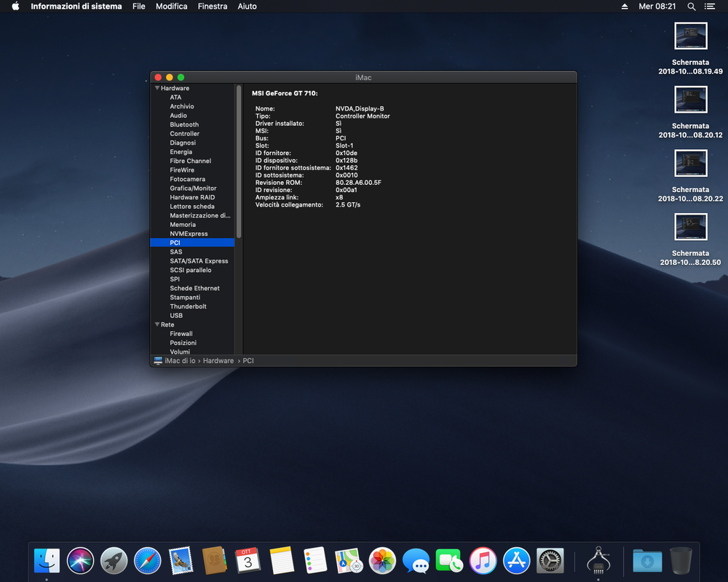This screenshot has height=582, width=728.
Task: Open Informazioni di sistema menu
Action: [76, 7]
